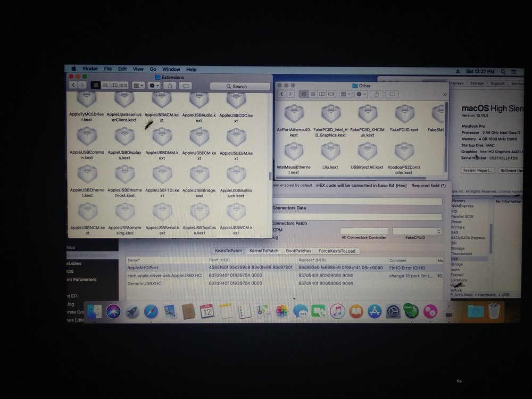532x399 pixels.
Task: Click Share button in Extensions window
Action: pos(170,85)
